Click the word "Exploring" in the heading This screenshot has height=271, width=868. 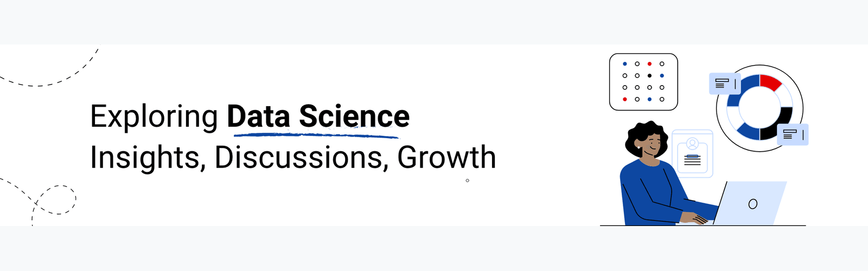pos(154,117)
